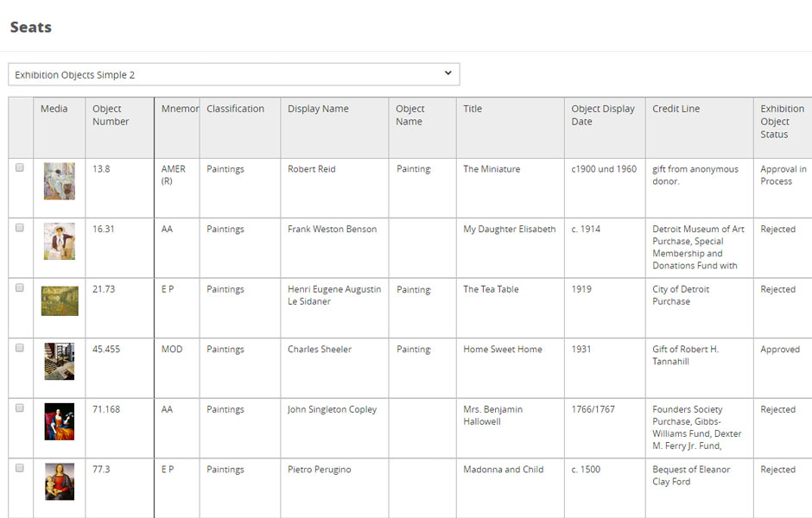Open the Exhibition Objects Simple 2 dropdown

pos(233,74)
